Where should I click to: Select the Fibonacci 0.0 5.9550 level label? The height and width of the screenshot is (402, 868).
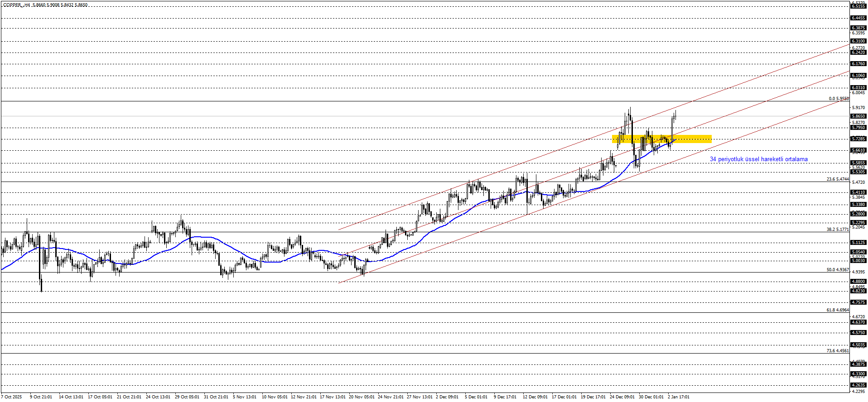pos(839,98)
